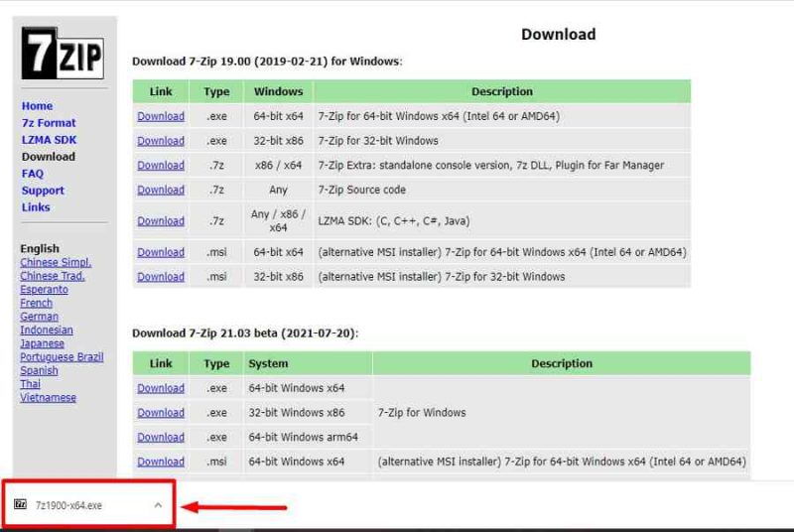Download 21.03 beta .exe 32-bit Windows x86
Viewport: 794px width, 532px height.
pyautogui.click(x=161, y=413)
